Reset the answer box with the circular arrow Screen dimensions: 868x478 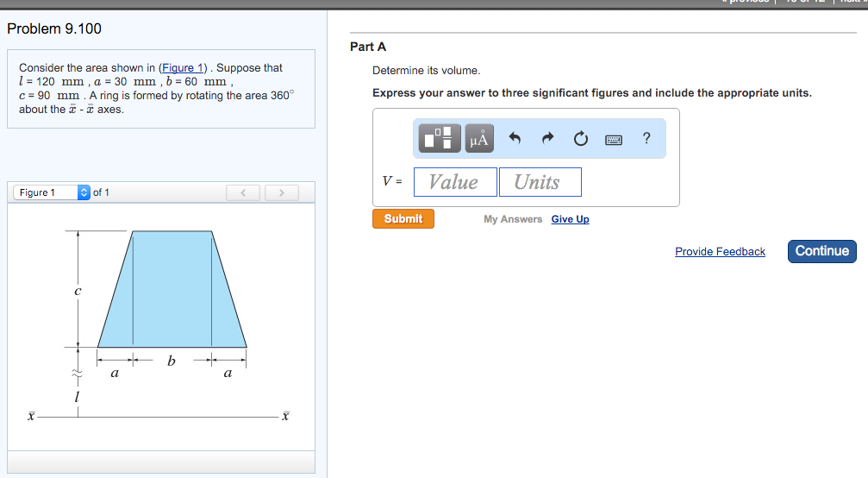581,138
